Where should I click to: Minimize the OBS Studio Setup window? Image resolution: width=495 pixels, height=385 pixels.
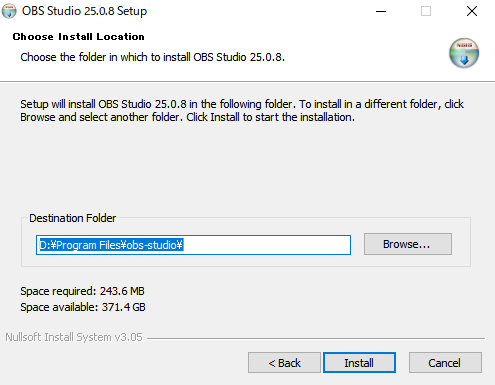coord(381,11)
